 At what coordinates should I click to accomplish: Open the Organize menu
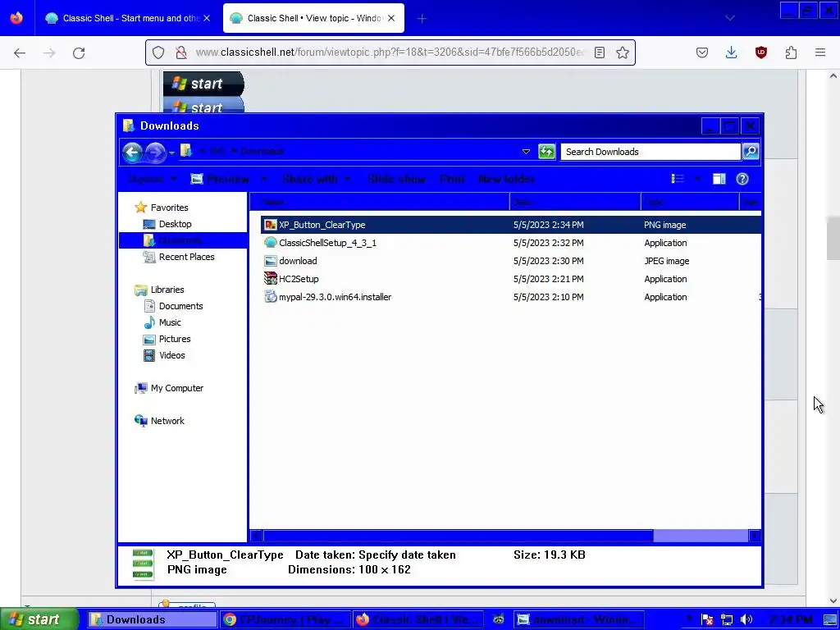[x=152, y=179]
